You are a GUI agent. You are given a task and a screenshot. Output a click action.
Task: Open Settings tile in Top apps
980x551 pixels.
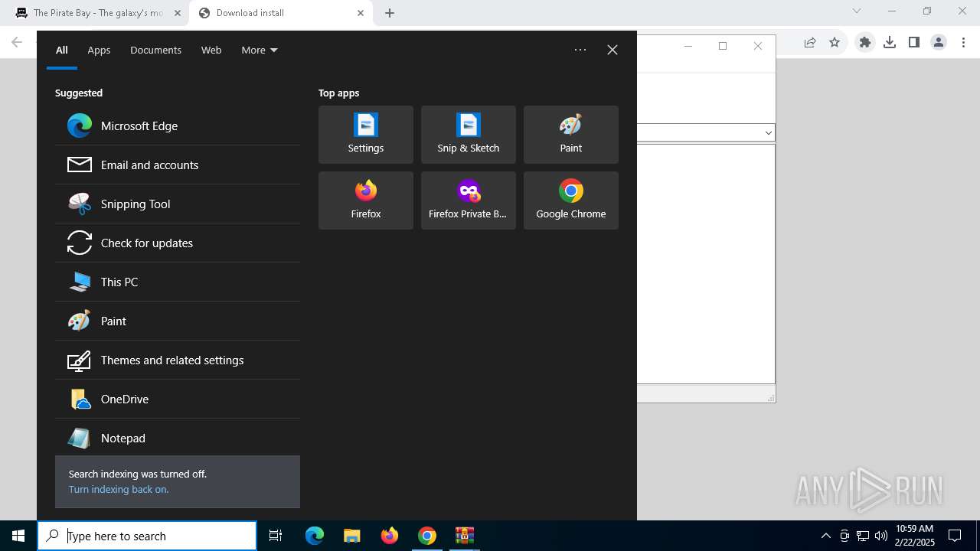click(x=366, y=135)
